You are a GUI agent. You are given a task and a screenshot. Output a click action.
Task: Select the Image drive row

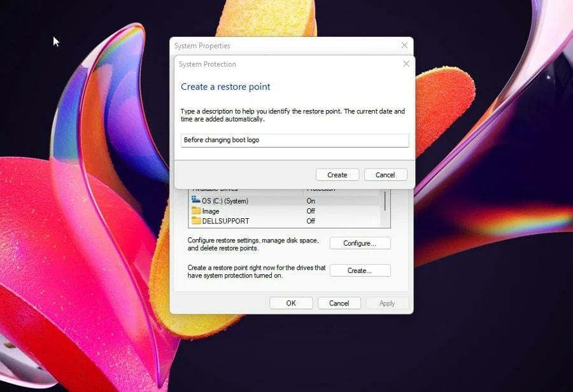[x=285, y=211]
